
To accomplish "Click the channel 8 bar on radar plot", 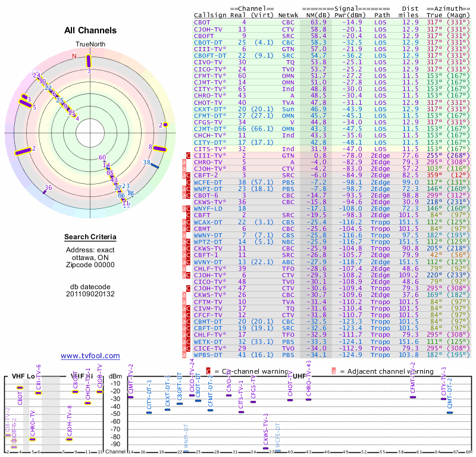I will [159, 149].
